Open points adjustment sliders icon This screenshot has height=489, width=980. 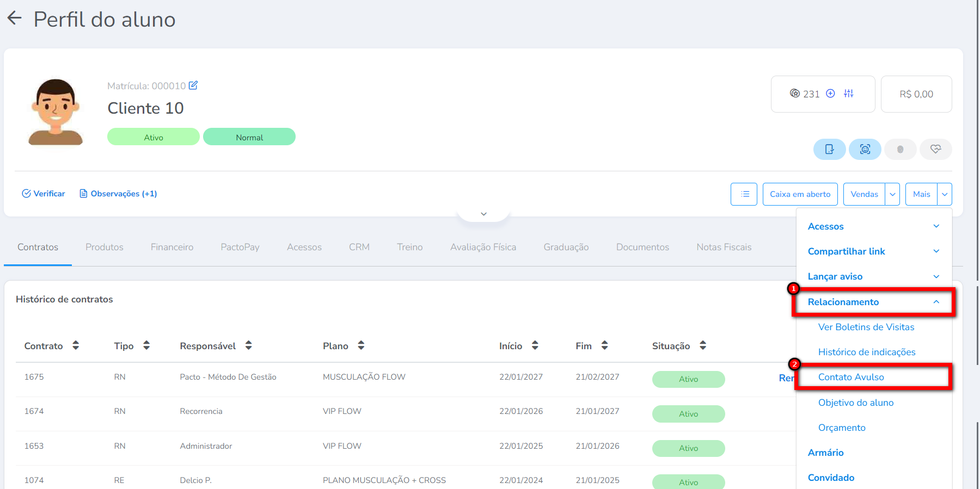click(849, 94)
